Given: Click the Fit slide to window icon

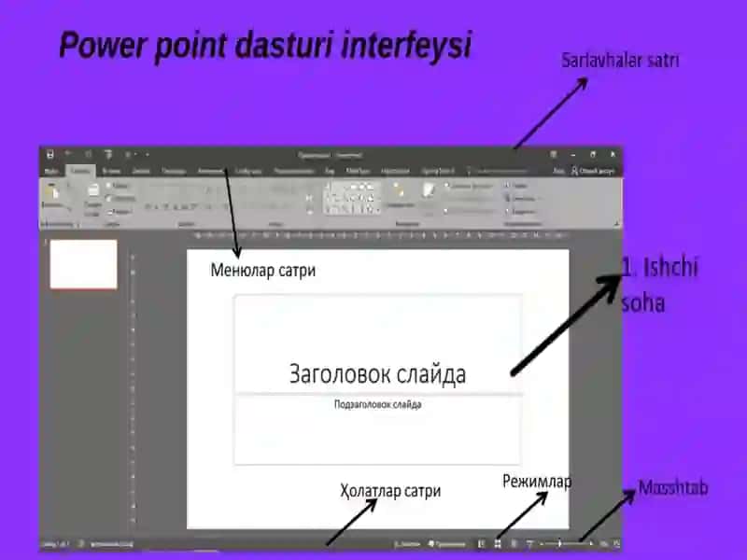Looking at the screenshot, I should [x=616, y=543].
